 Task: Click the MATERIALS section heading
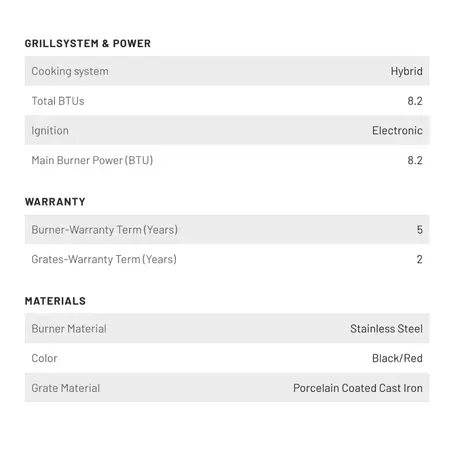[55, 301]
